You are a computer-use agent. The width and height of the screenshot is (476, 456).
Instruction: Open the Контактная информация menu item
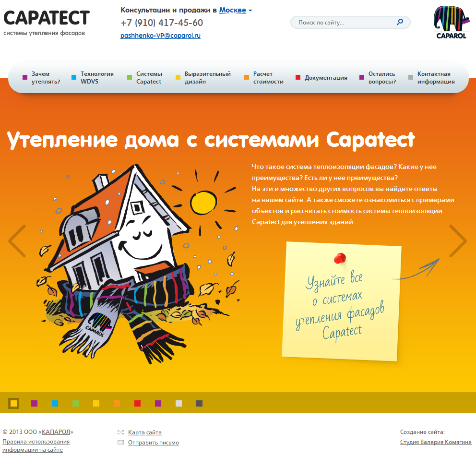(x=431, y=78)
